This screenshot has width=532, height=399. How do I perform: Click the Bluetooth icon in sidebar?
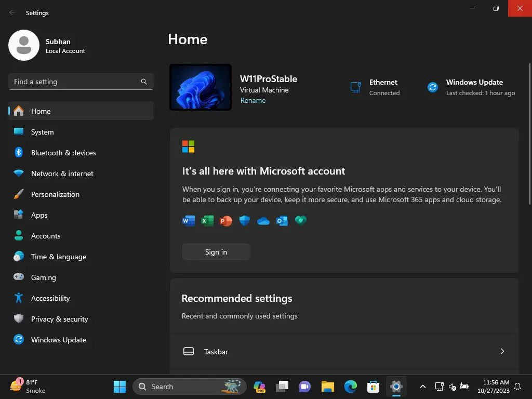(19, 152)
